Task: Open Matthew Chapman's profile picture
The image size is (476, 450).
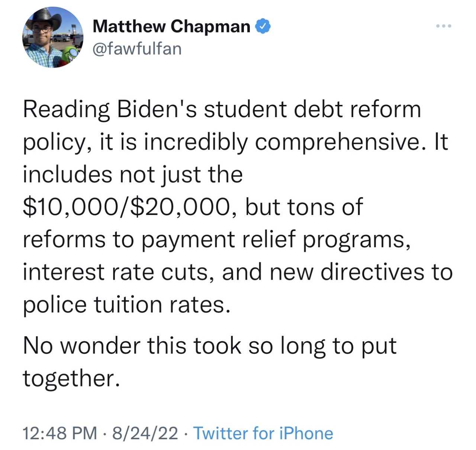Action: pos(53,37)
